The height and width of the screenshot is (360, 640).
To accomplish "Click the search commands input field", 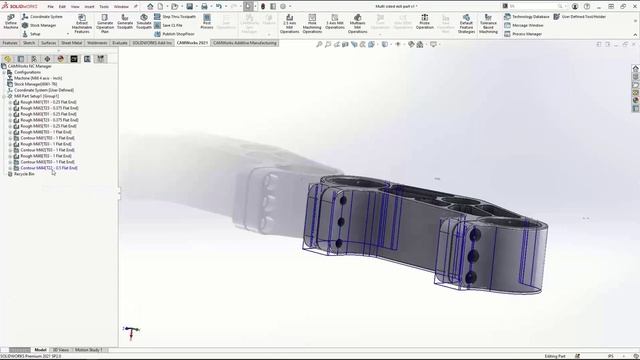I will point(536,6).
